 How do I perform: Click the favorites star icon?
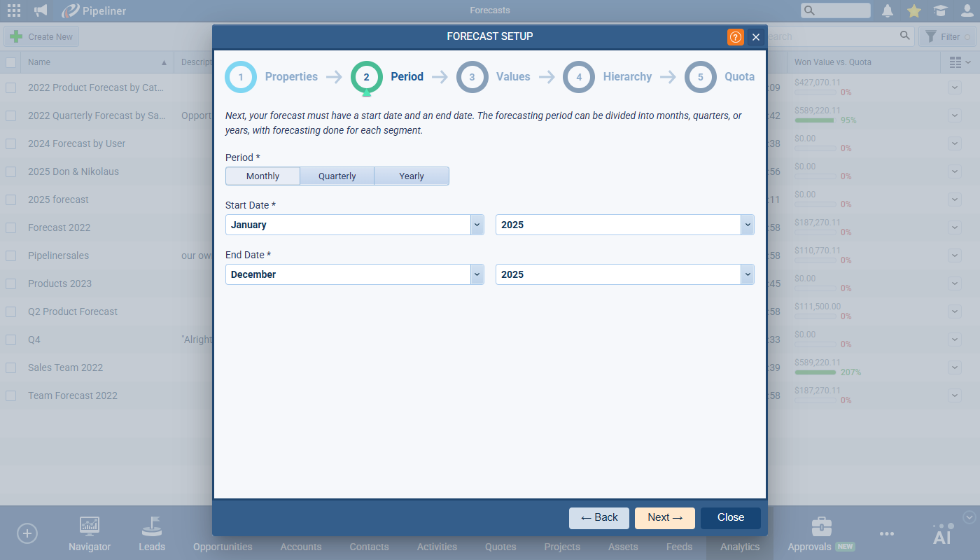(x=914, y=10)
